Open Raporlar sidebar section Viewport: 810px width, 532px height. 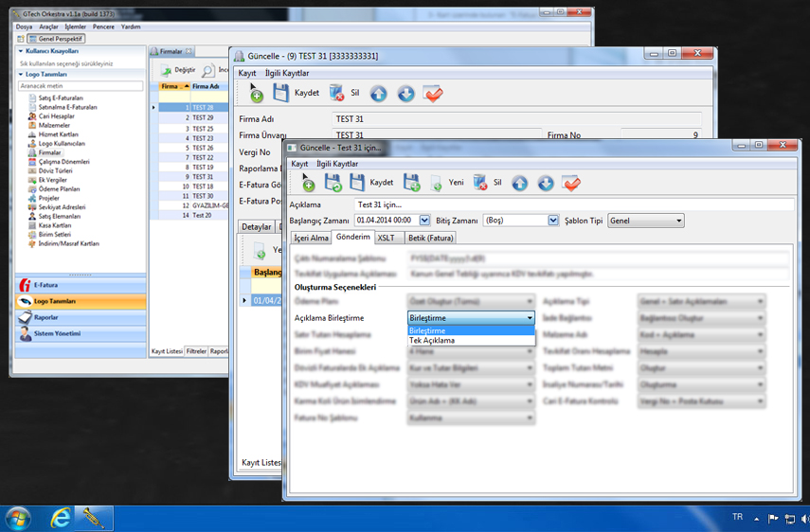(81, 317)
